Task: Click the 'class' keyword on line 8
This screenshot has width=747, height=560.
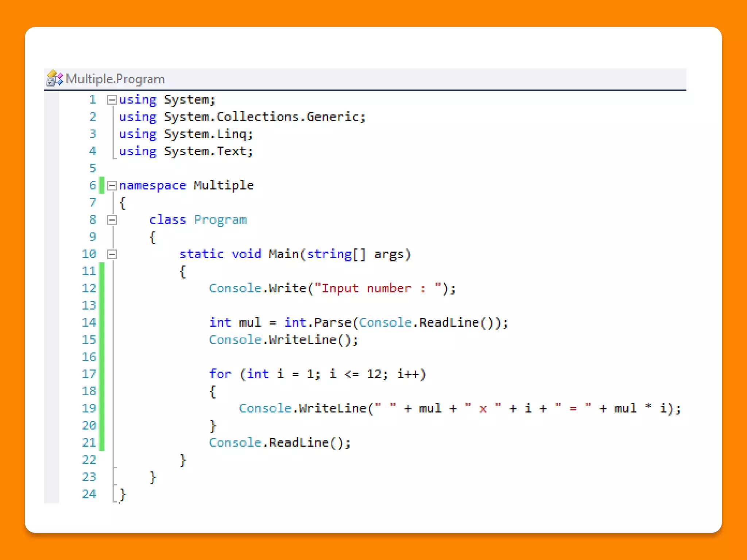Action: coord(168,219)
